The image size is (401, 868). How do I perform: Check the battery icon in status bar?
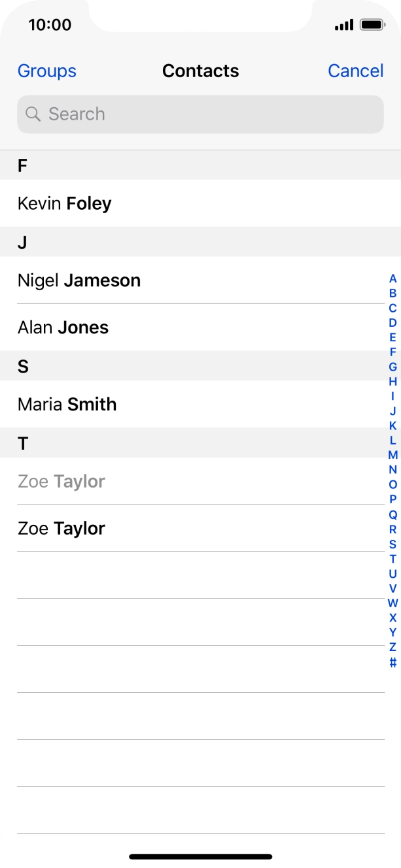coord(372,25)
